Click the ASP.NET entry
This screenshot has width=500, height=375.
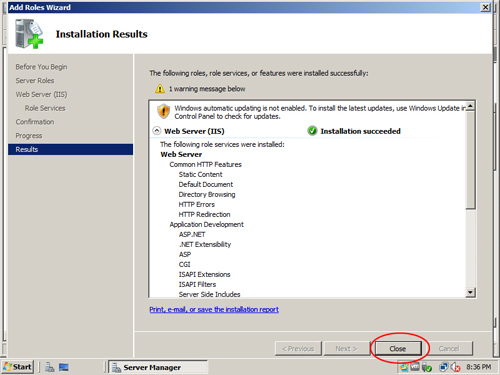pos(192,234)
